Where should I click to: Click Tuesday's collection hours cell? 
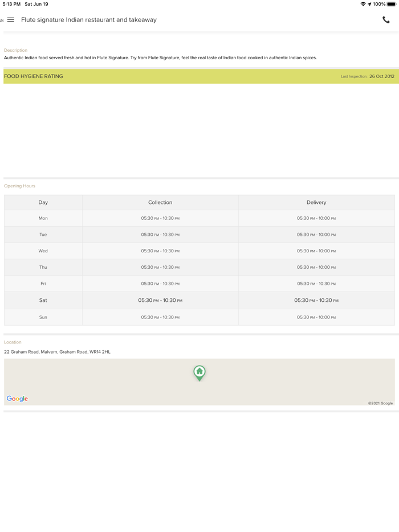160,235
